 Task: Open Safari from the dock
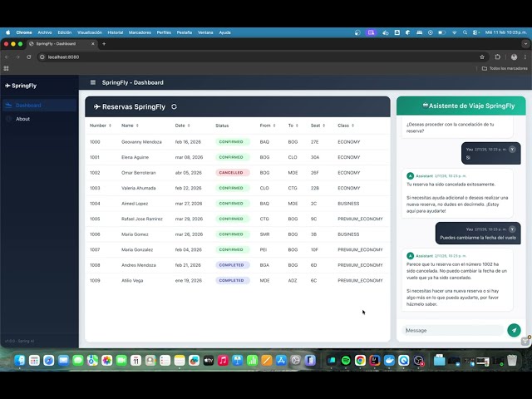(x=49, y=360)
